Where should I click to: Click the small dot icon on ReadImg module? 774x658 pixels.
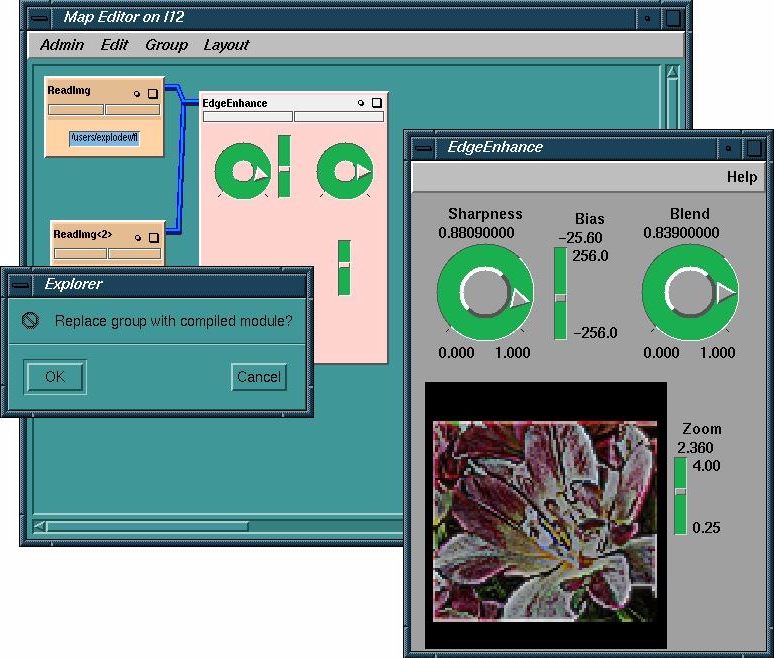point(137,93)
